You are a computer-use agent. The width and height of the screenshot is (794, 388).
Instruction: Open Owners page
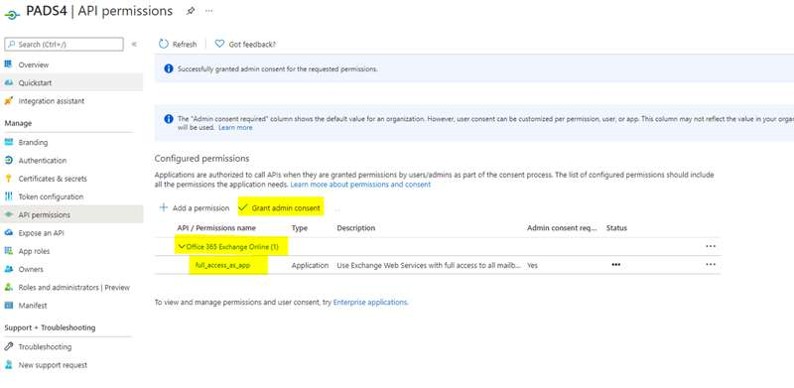[31, 269]
